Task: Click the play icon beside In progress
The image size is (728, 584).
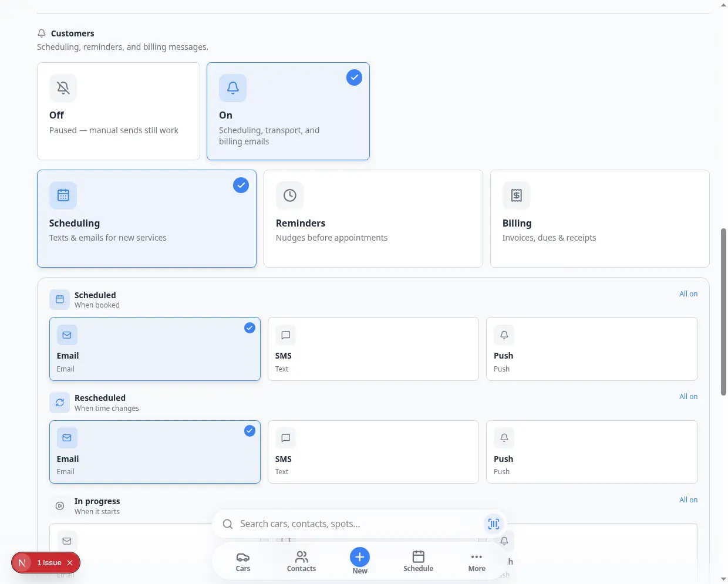Action: point(60,506)
